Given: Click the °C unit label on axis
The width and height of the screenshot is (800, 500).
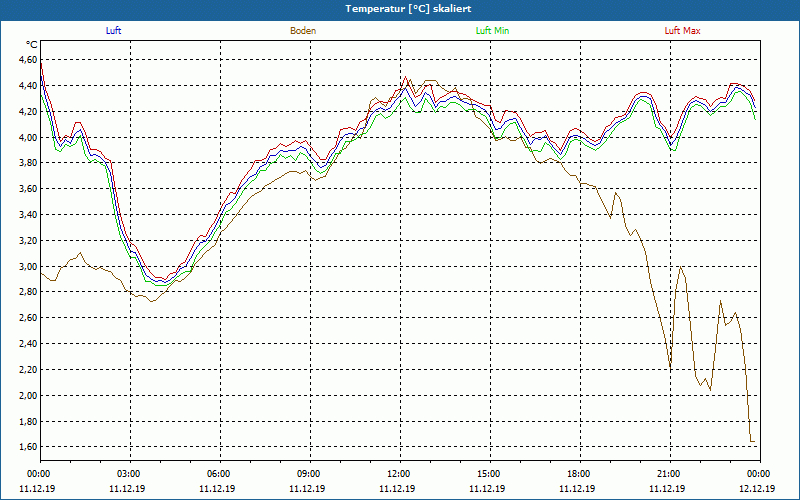Looking at the screenshot, I should [x=32, y=45].
